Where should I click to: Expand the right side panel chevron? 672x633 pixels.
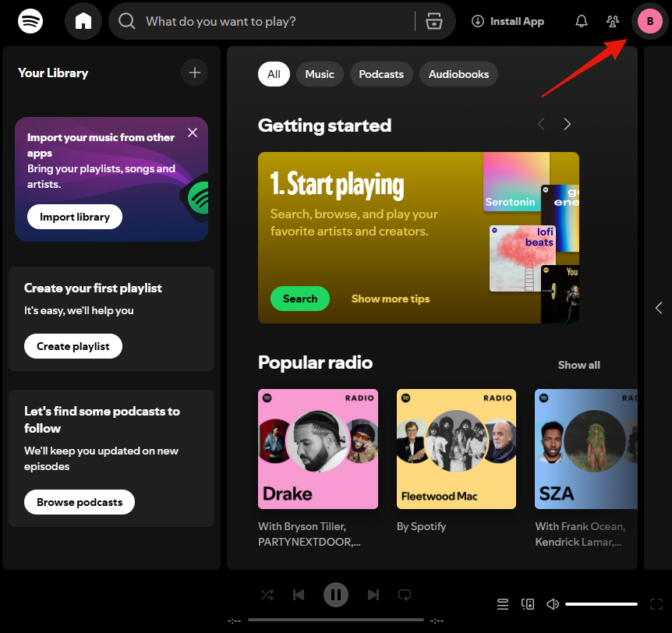coord(659,308)
